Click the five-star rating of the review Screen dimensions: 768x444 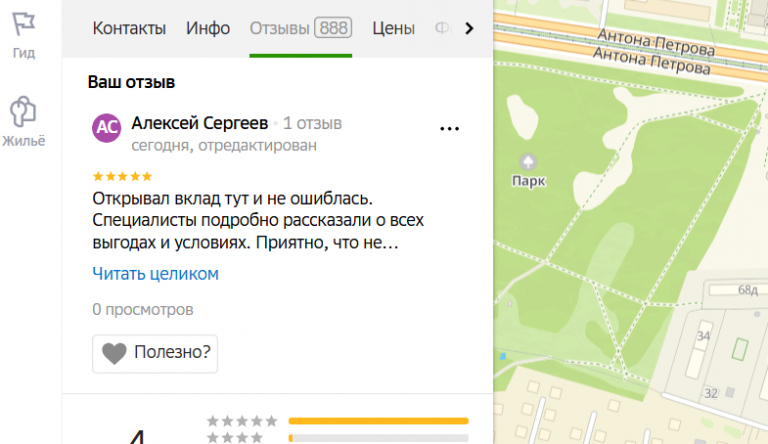(122, 176)
